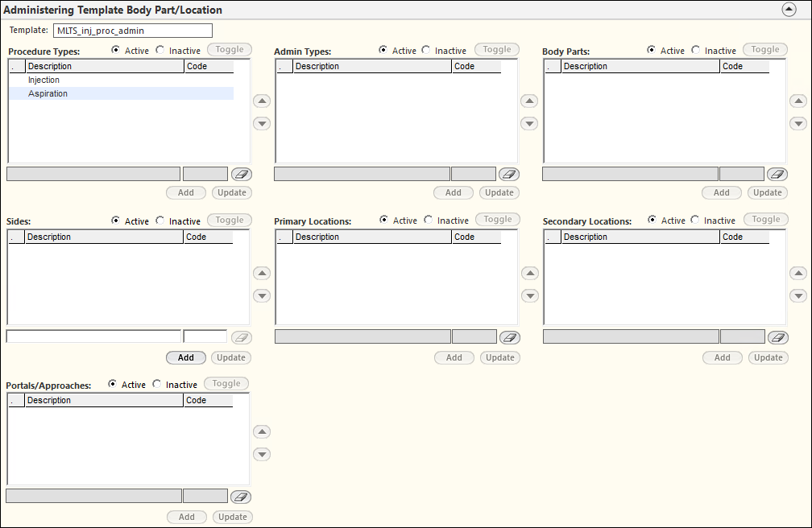Screen dimensions: 812x528
Task: Move Admin Types item up
Action: (529, 101)
